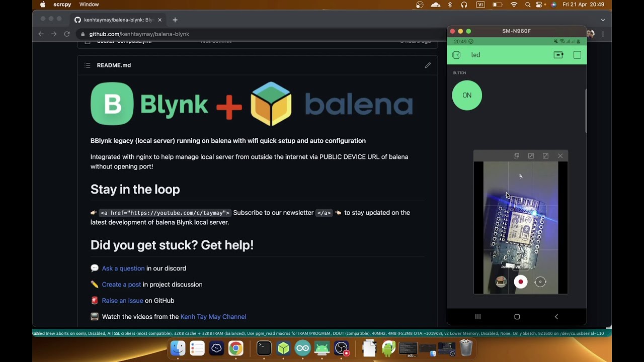This screenshot has height=362, width=644.
Task: Open a new Chrome tab
Action: [x=175, y=20]
